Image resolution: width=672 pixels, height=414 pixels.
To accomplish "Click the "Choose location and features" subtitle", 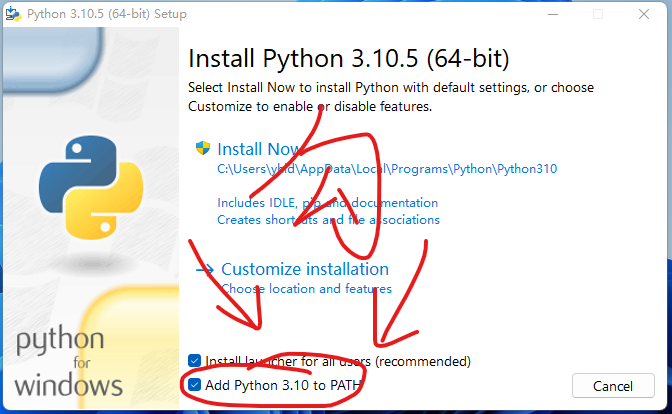I will (306, 288).
